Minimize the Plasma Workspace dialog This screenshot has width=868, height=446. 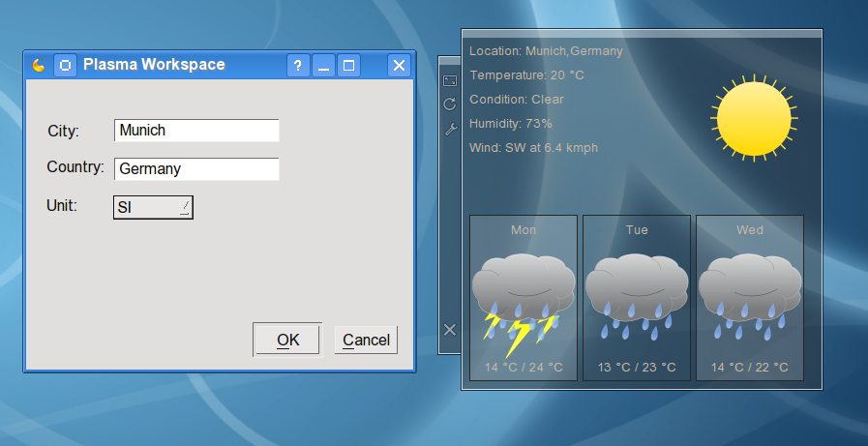[323, 66]
